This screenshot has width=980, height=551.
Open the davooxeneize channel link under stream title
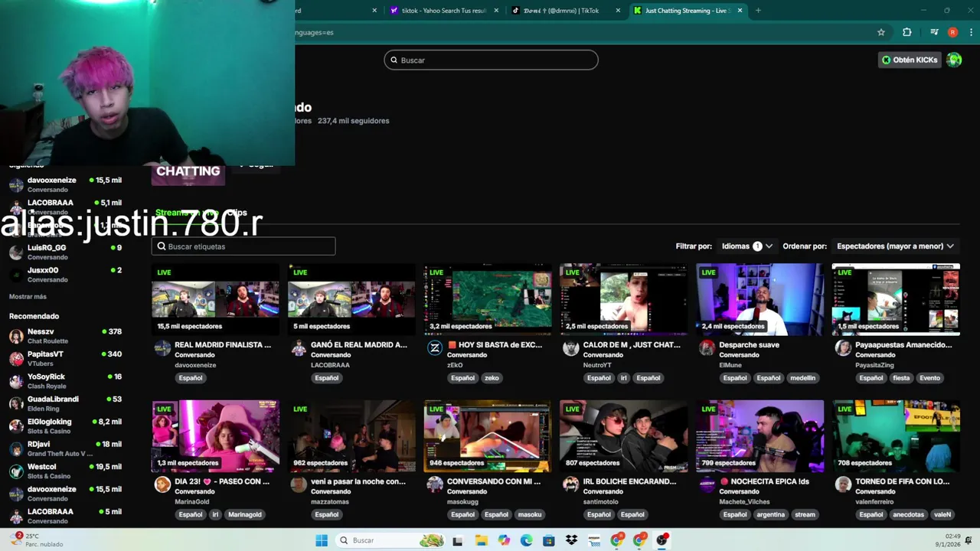point(195,365)
